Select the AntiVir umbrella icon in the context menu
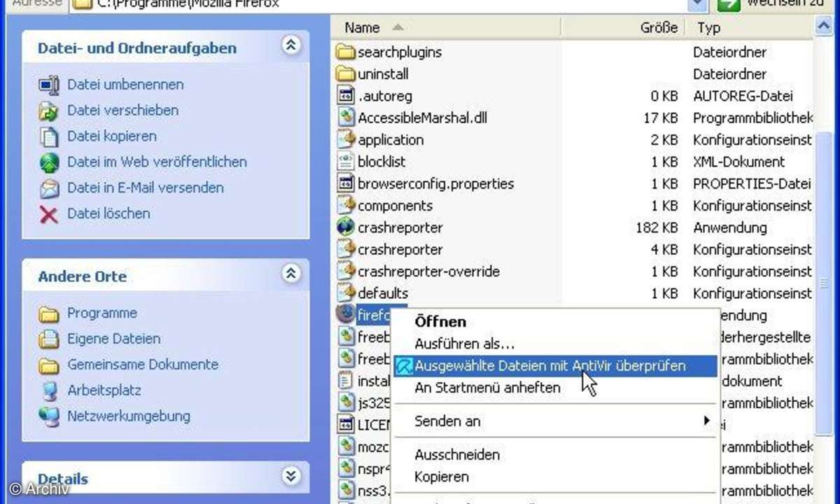This screenshot has width=840, height=504. (405, 365)
